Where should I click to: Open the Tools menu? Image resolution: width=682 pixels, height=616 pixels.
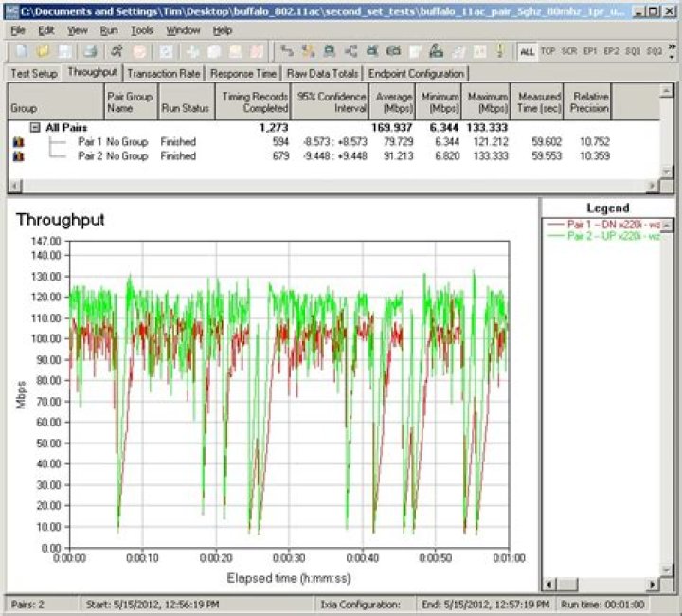coord(142,30)
